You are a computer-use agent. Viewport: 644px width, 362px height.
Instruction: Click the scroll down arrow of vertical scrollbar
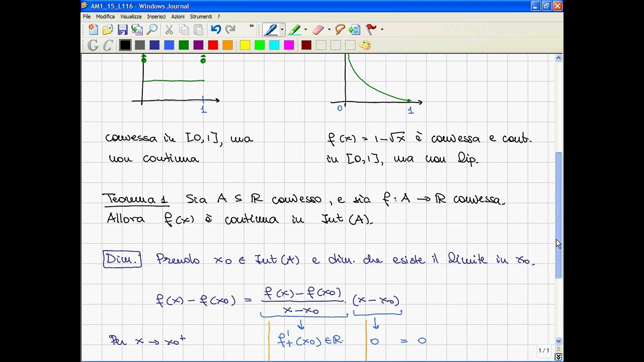(x=558, y=341)
